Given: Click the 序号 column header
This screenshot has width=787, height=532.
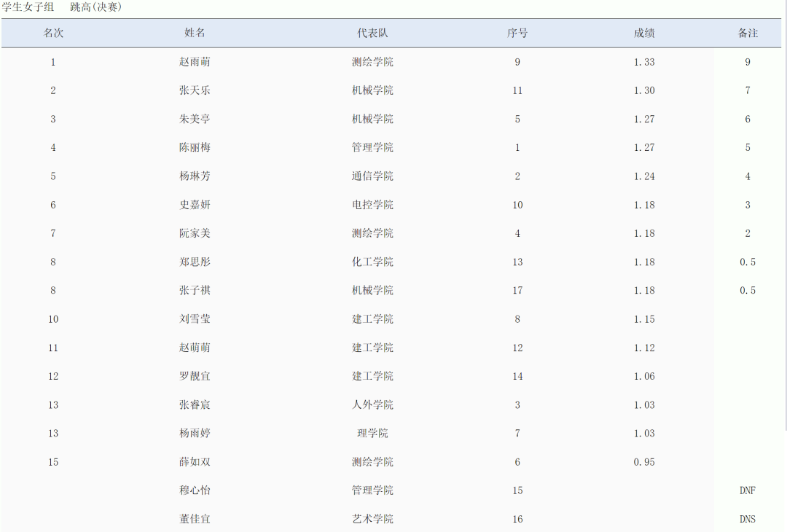Looking at the screenshot, I should (x=517, y=34).
